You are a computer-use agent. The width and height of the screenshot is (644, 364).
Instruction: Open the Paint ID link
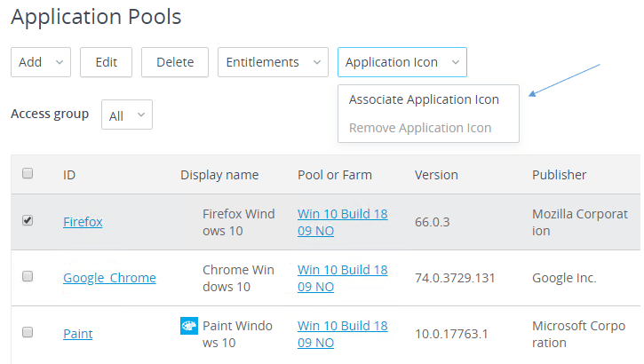point(78,334)
